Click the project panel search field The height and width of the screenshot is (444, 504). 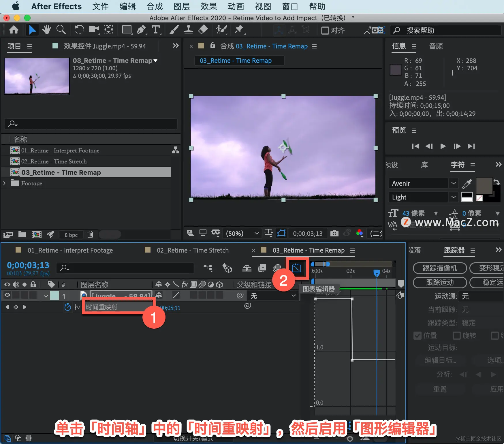[x=91, y=124]
